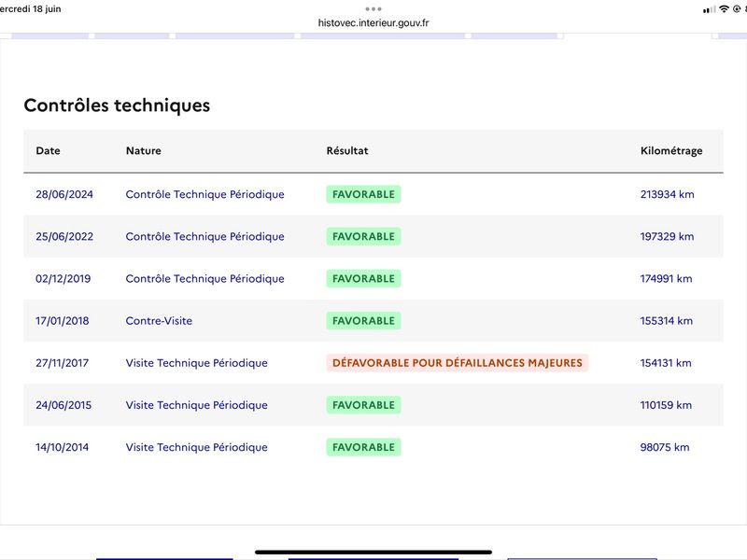Tap the "mercredi 18 juin" date in status bar
This screenshot has width=747, height=560.
coord(31,8)
